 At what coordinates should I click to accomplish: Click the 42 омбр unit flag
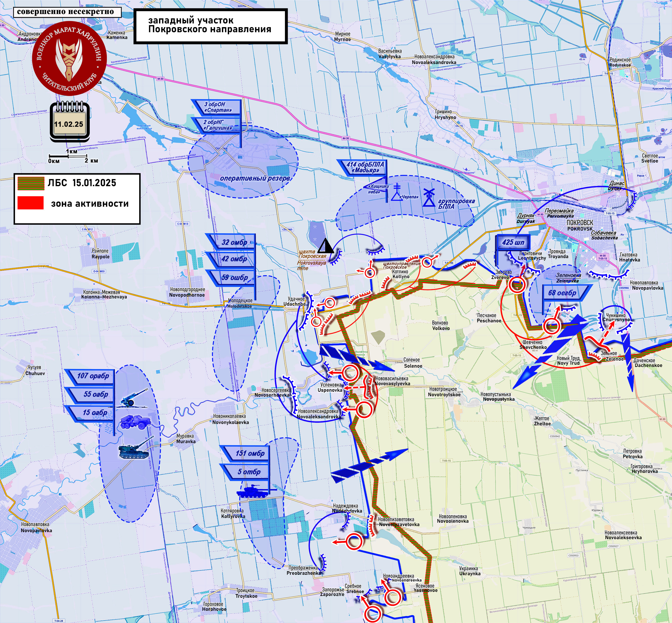232,259
